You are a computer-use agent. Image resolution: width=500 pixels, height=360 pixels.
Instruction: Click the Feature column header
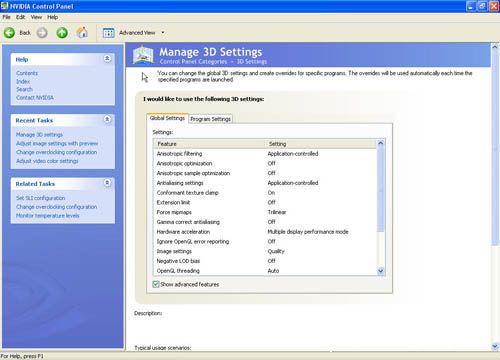[x=210, y=144]
